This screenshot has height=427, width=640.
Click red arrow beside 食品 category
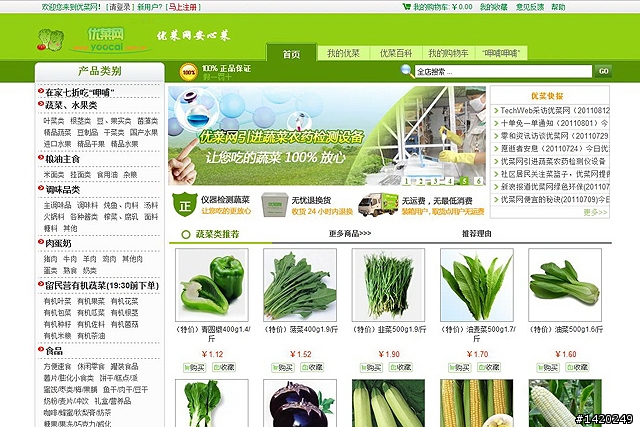click(x=41, y=349)
